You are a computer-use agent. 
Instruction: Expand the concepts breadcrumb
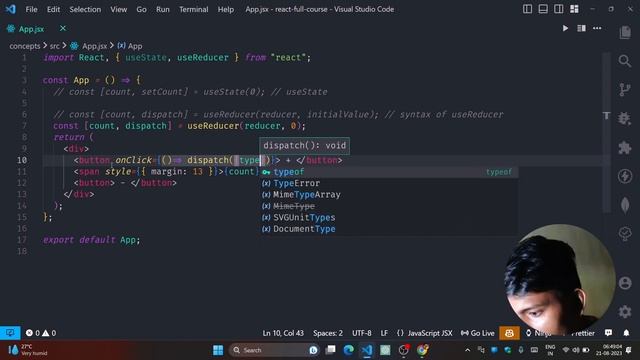coord(25,46)
